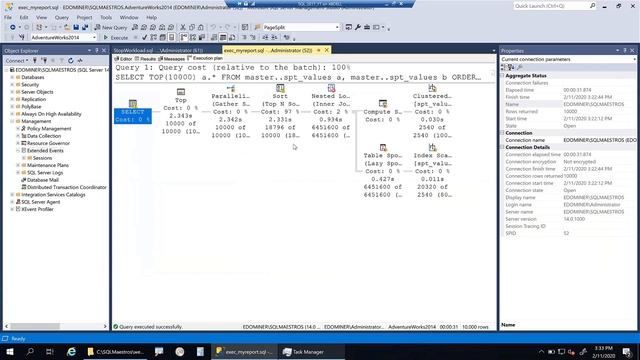Select the Top operator in execution plan
The height and width of the screenshot is (360, 640).
click(180, 111)
